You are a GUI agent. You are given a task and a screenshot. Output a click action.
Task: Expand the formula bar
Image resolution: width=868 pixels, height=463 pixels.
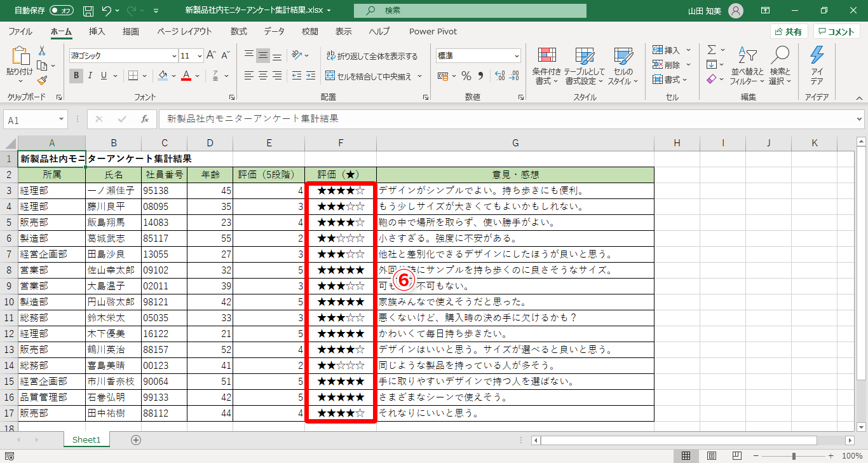860,119
